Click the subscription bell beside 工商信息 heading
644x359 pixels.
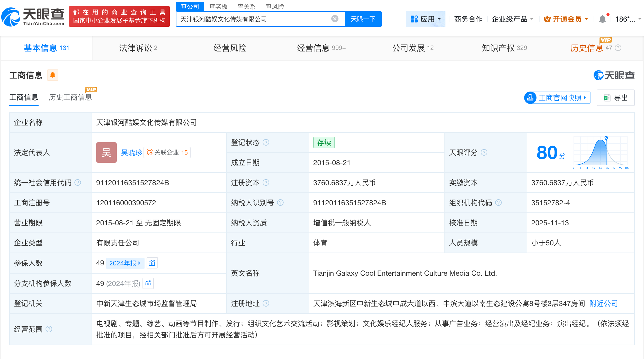point(53,75)
